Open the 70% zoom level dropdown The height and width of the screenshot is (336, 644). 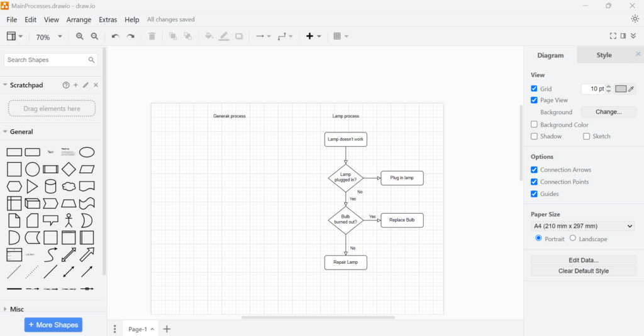pyautogui.click(x=48, y=36)
